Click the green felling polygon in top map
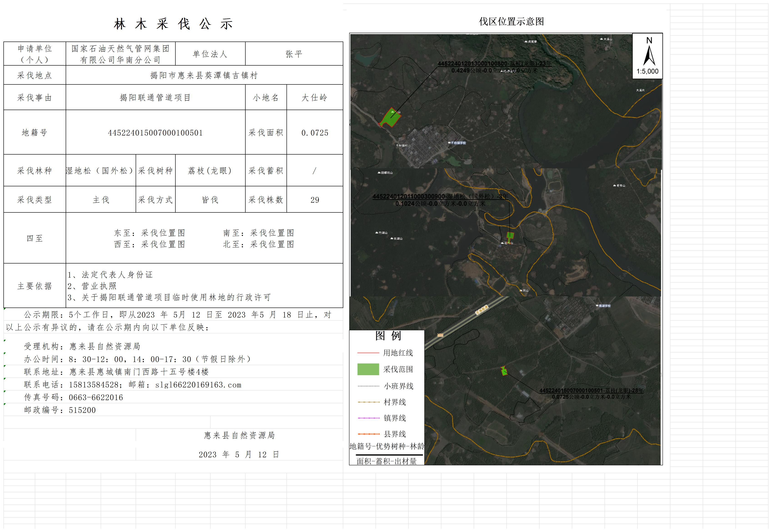The image size is (772, 532). click(391, 118)
